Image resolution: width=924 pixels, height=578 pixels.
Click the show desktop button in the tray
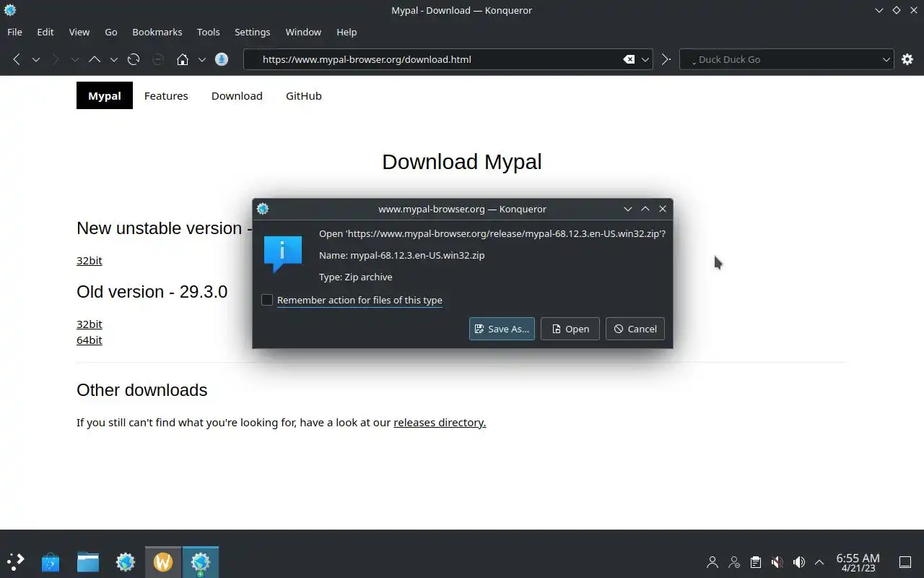(x=905, y=562)
